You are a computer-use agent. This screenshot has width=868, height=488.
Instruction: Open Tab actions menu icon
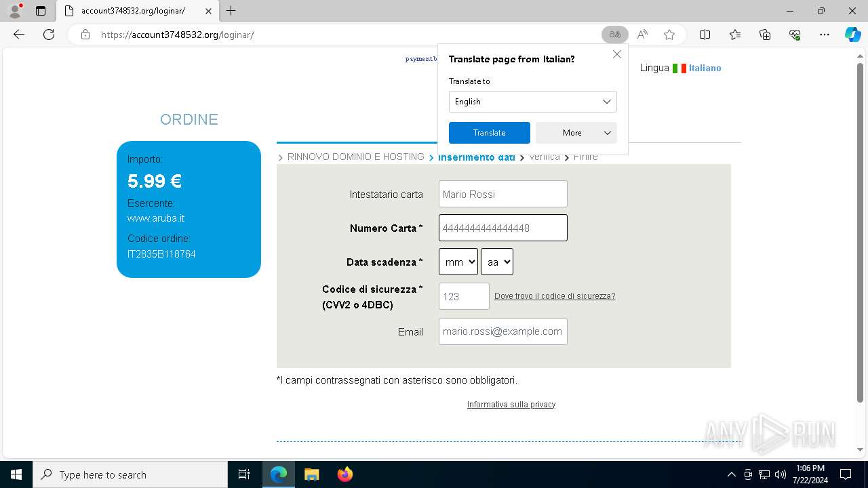pyautogui.click(x=41, y=11)
